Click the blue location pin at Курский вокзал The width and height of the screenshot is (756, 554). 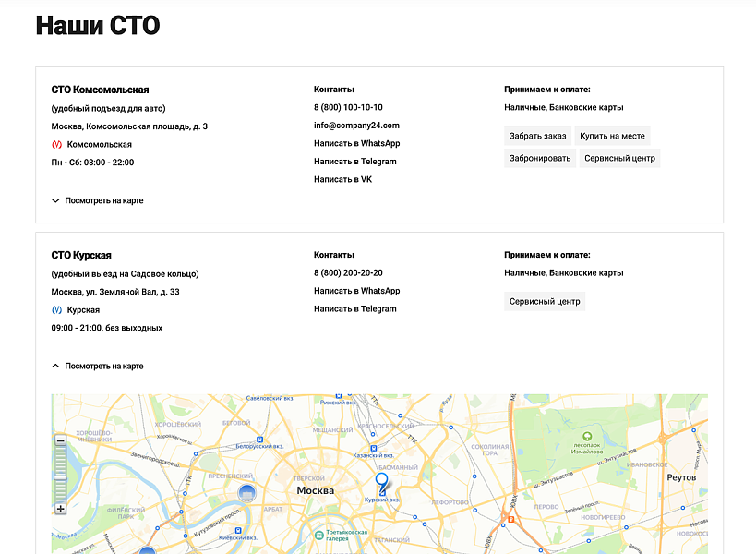coord(381,483)
